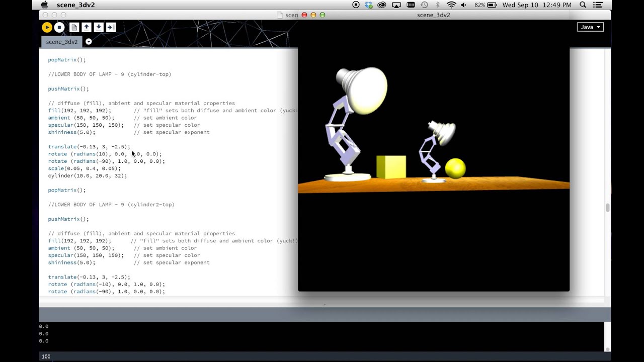
Task: Open the scene_3dv2 application menu
Action: tap(75, 5)
